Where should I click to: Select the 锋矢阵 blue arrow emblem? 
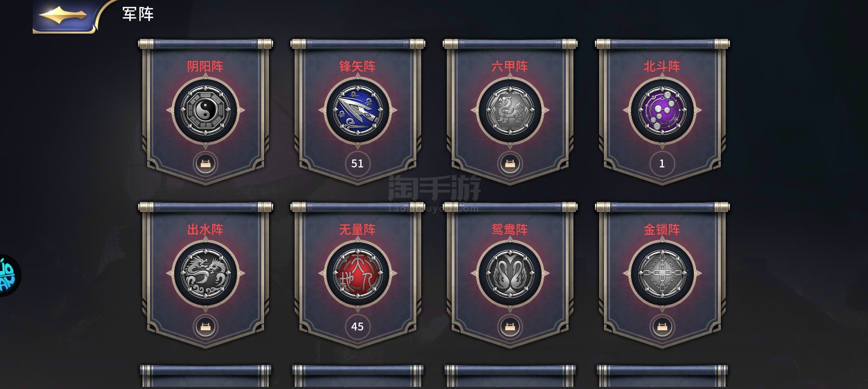click(358, 110)
